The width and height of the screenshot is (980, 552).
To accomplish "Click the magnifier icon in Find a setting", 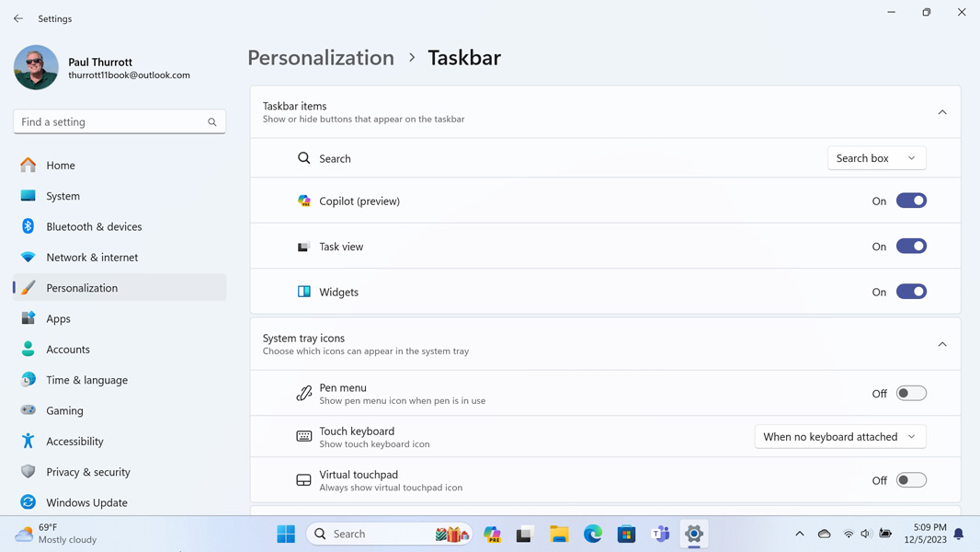I will (212, 122).
